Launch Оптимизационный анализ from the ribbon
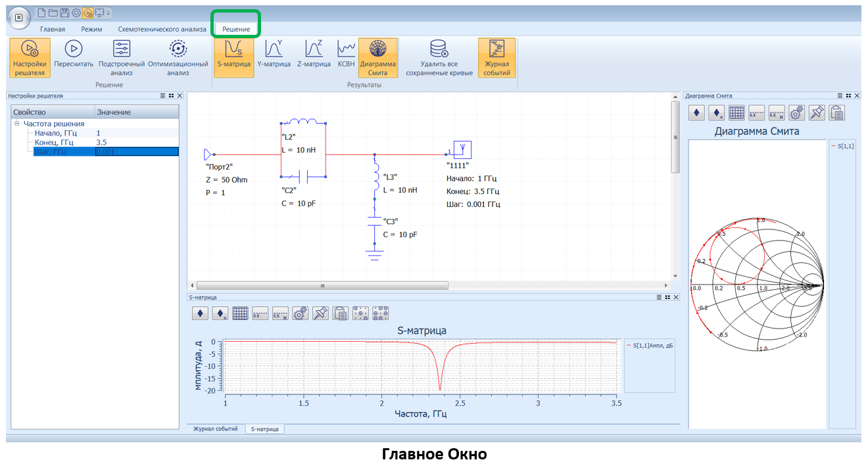868x464 pixels. pos(178,49)
